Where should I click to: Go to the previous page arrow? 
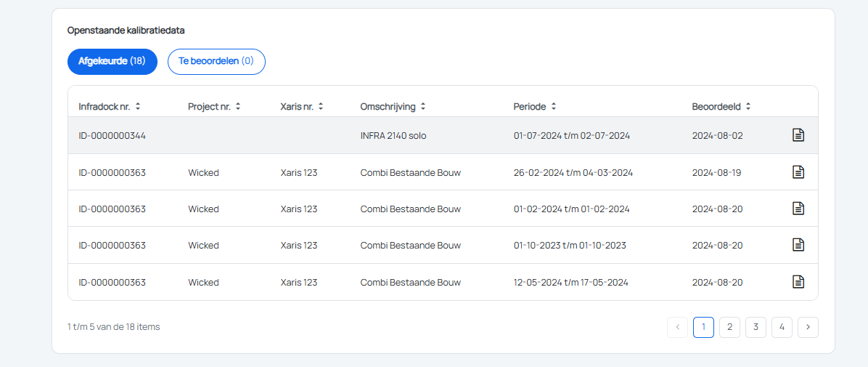coord(678,327)
